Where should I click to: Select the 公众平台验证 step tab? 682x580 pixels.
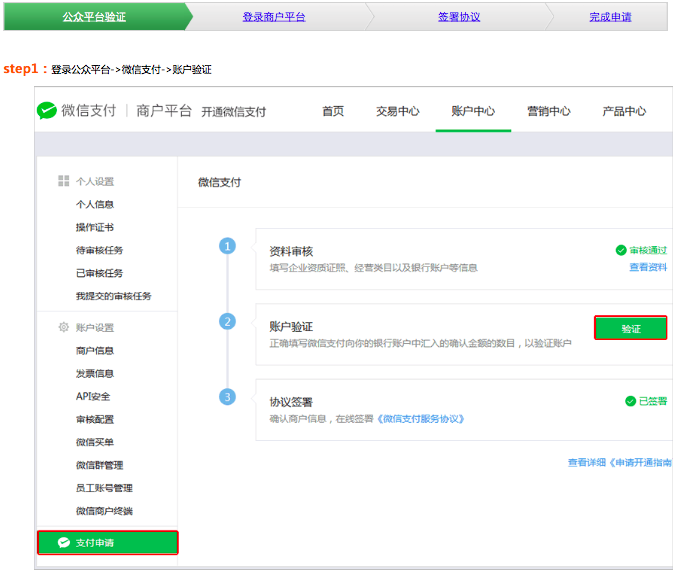[x=95, y=17]
